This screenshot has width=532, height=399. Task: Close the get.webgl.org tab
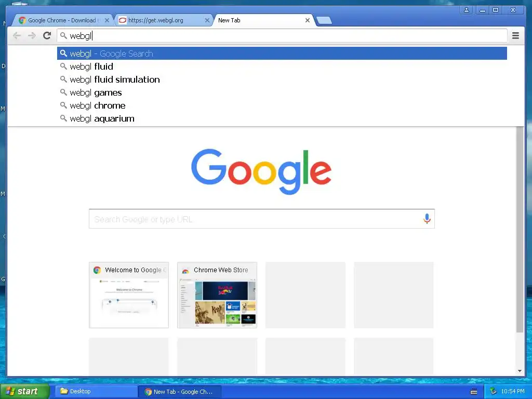(x=207, y=20)
